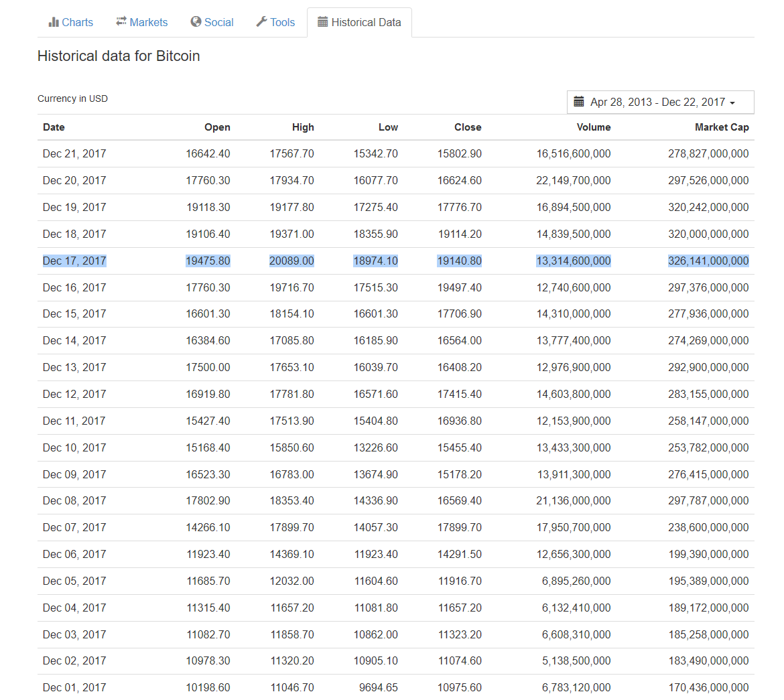The width and height of the screenshot is (784, 700).
Task: Click highlighted volume 13,314,600,000
Action: 574,261
